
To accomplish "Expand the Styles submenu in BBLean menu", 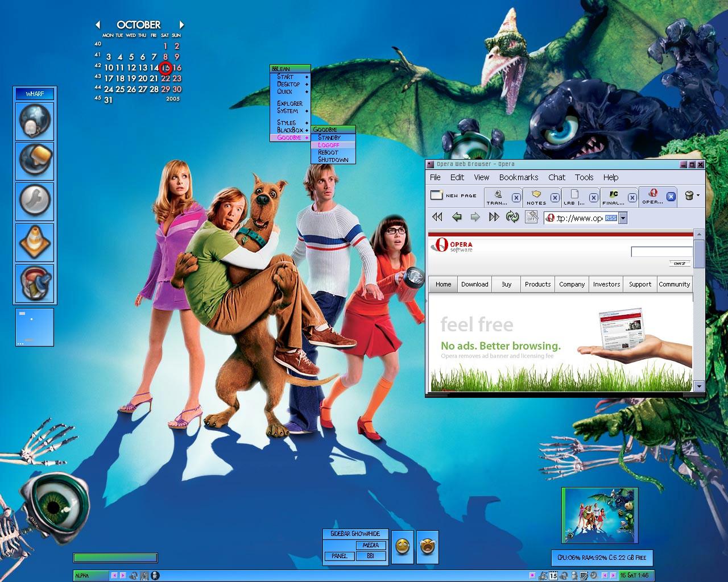I will pyautogui.click(x=290, y=123).
